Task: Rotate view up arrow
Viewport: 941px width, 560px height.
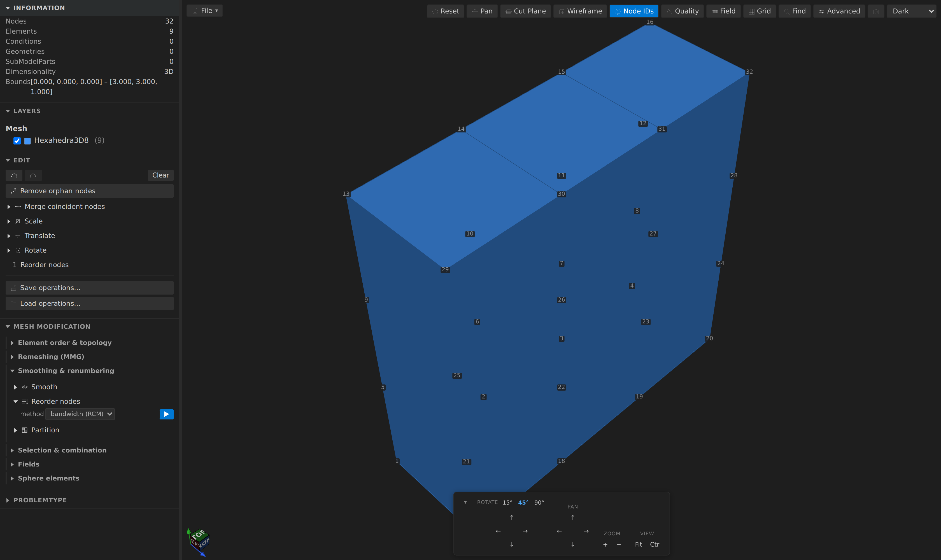Action: [x=512, y=517]
